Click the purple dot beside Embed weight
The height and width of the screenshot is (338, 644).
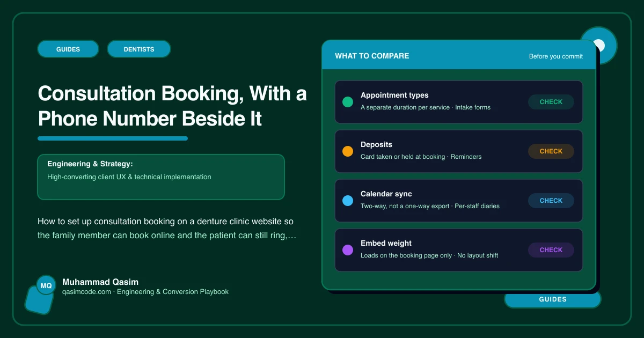pyautogui.click(x=348, y=250)
